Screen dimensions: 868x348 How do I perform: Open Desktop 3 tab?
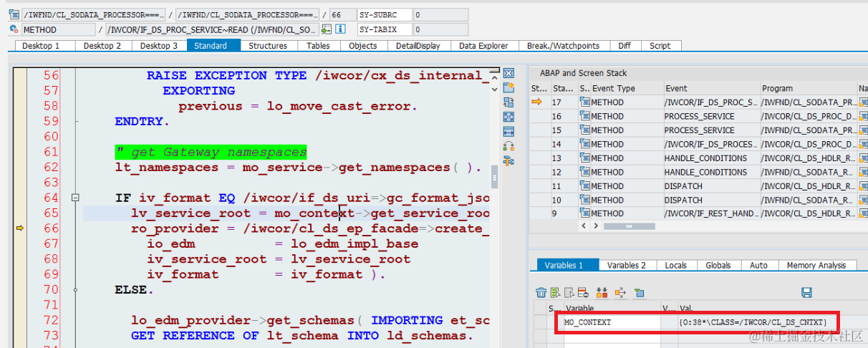pyautogui.click(x=159, y=45)
